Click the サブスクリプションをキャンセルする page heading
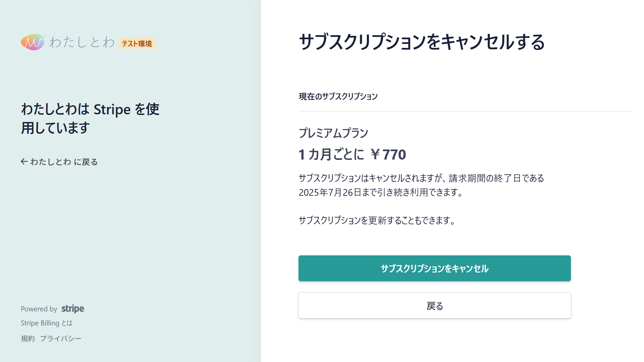Image resolution: width=644 pixels, height=362 pixels. pos(422,42)
